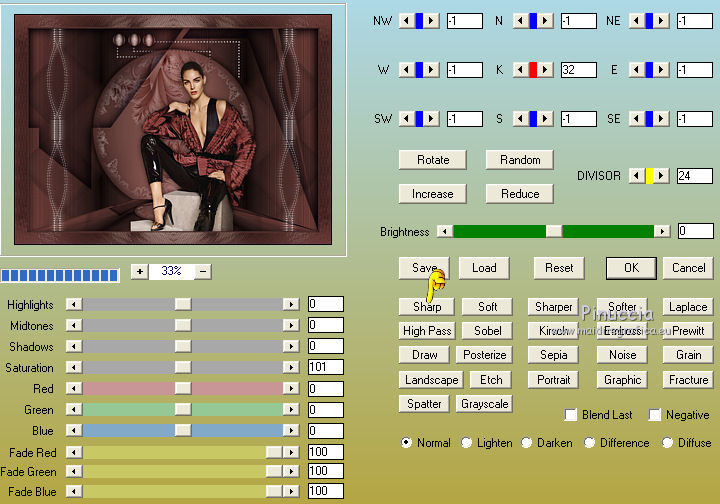Image resolution: width=720 pixels, height=504 pixels.
Task: Click the Reduce button
Action: (520, 194)
